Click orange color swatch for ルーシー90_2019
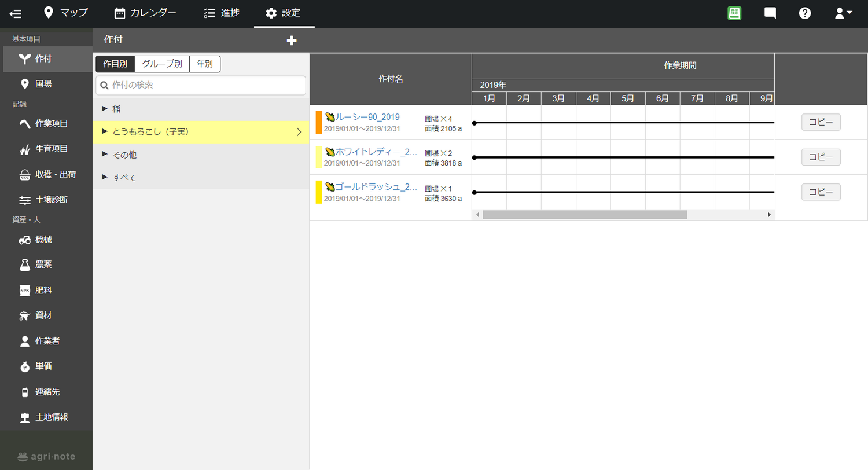Image resolution: width=868 pixels, height=470 pixels. coord(318,122)
